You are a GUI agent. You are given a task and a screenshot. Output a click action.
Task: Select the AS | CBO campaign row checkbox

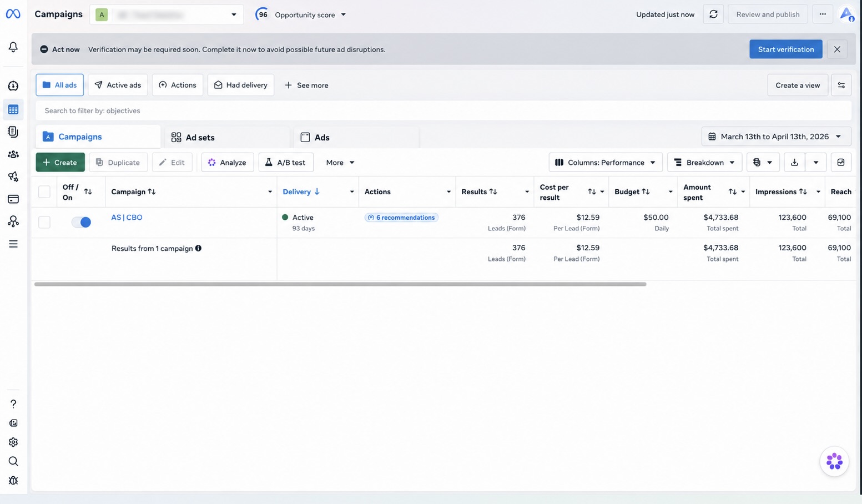pos(44,222)
